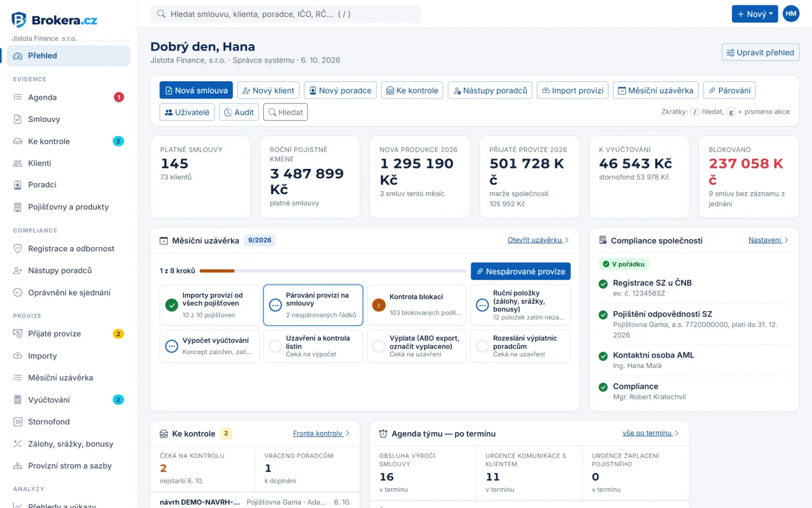Click the Poradci badge icon
This screenshot has height=508, width=812.
pos(17,185)
